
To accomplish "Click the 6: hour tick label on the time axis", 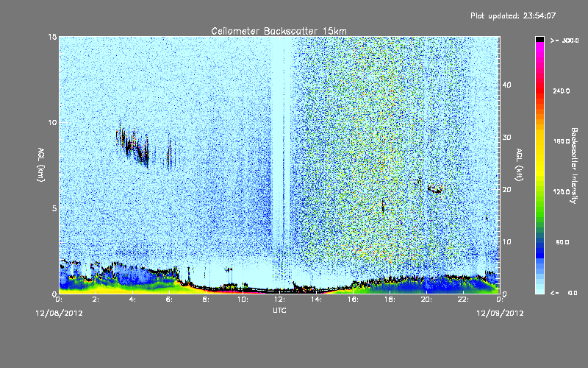I will point(170,300).
